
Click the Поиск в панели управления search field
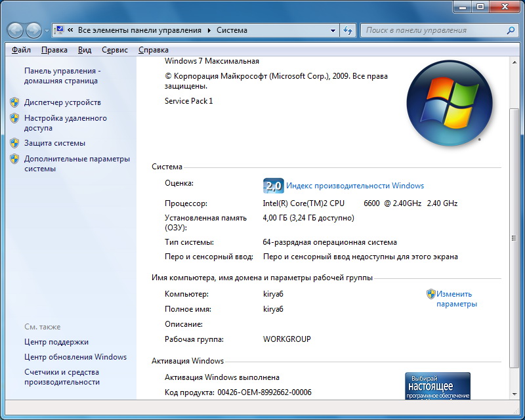tap(433, 30)
